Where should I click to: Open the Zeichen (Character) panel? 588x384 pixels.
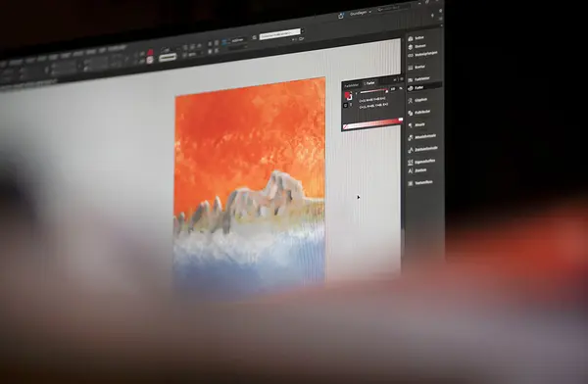pos(417,170)
